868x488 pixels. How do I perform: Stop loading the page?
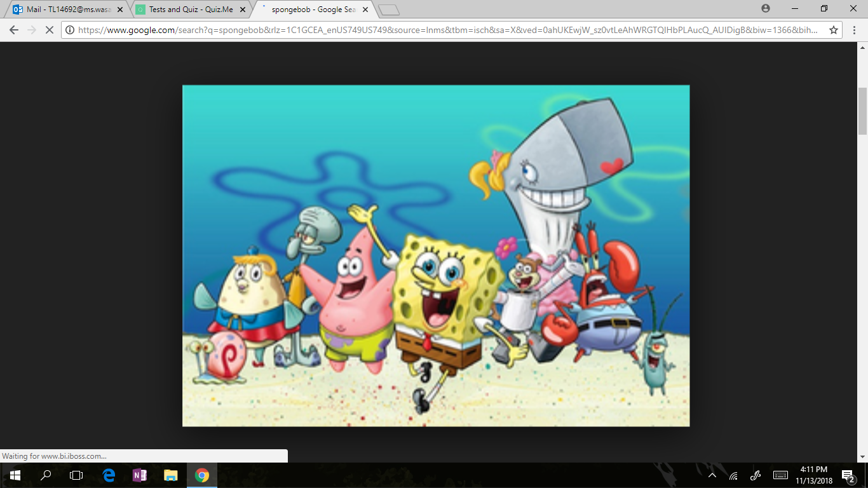click(50, 30)
